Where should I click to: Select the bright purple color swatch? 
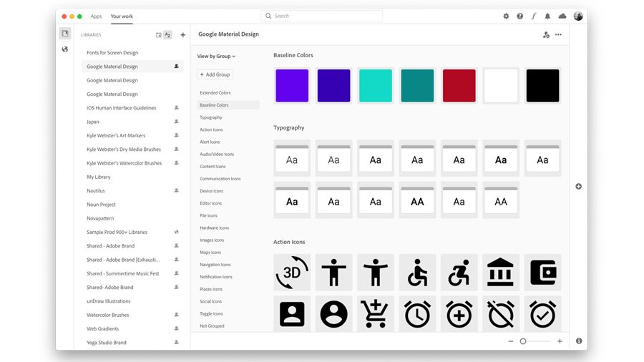[292, 85]
